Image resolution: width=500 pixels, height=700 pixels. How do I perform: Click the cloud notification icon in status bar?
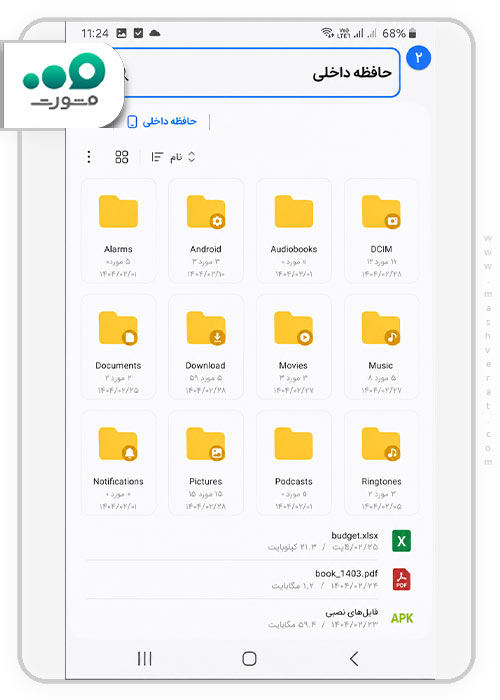pos(155,33)
